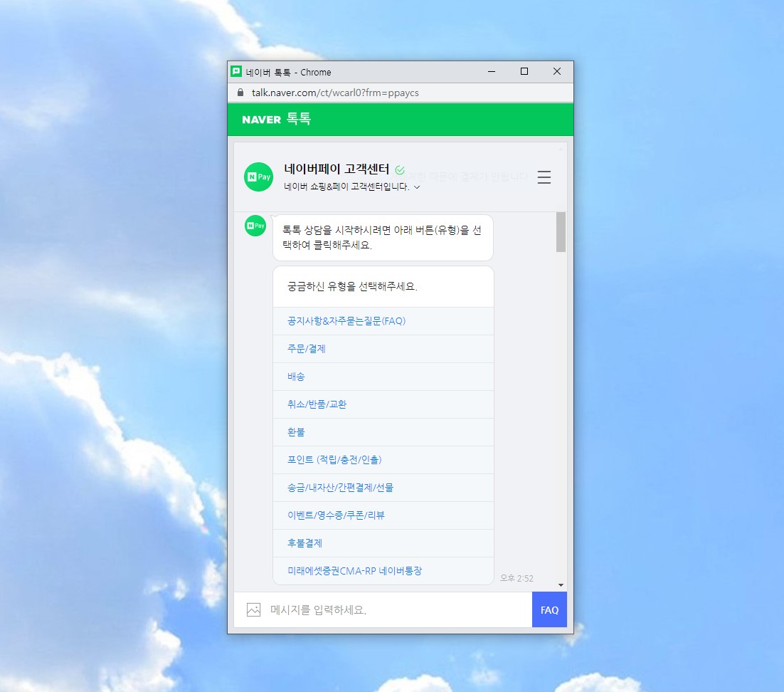
Task: Select the 주문/결제 option
Action: tap(383, 349)
